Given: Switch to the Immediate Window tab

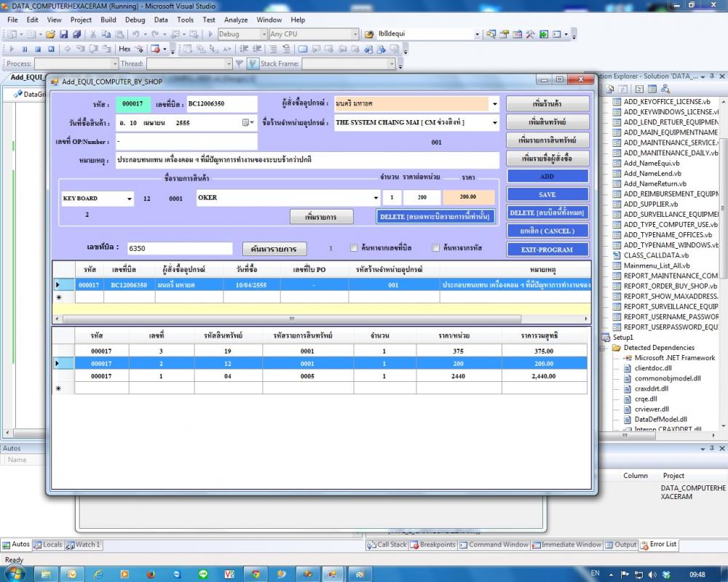Looking at the screenshot, I should pos(566,545).
